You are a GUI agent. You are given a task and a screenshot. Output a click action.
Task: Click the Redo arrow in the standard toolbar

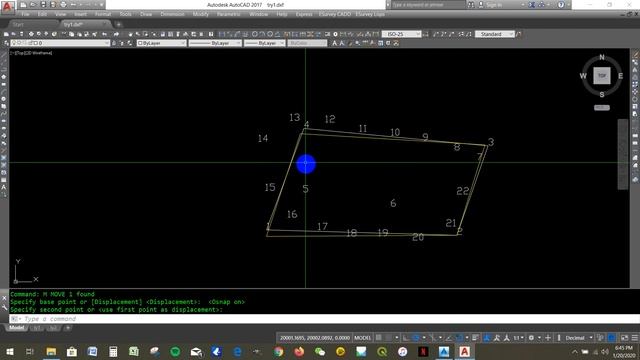click(x=116, y=34)
